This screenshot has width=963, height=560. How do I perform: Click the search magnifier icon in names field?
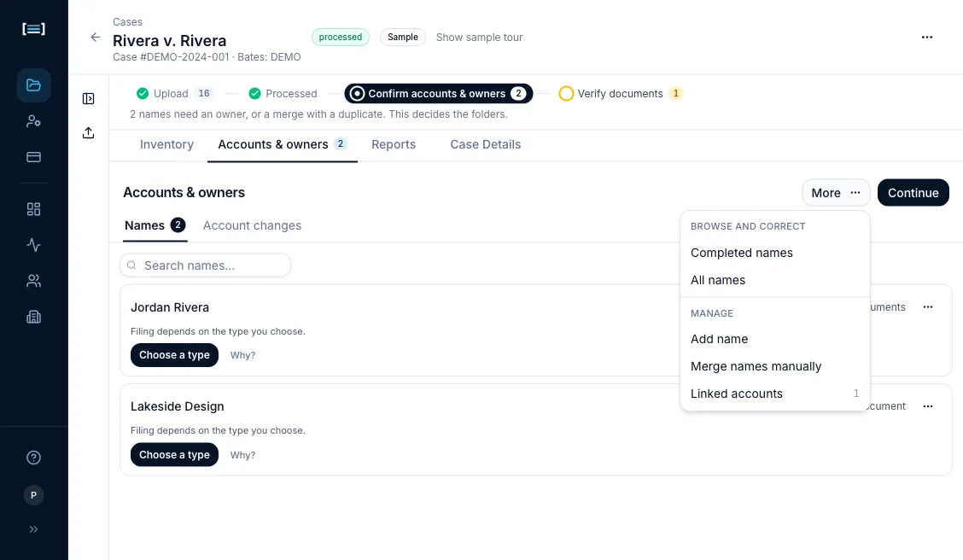[x=131, y=265]
